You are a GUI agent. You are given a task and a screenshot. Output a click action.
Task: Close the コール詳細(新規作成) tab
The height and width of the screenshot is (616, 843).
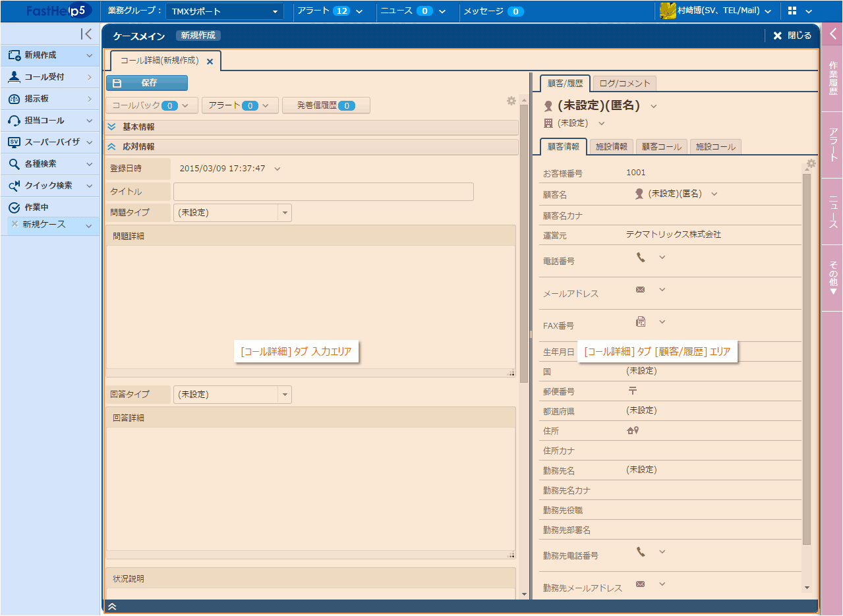point(210,61)
